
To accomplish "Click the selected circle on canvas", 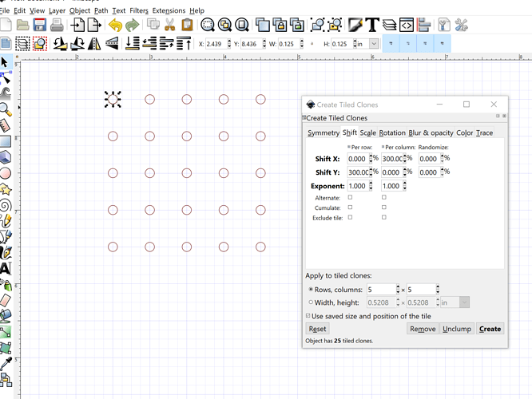I will [x=113, y=99].
